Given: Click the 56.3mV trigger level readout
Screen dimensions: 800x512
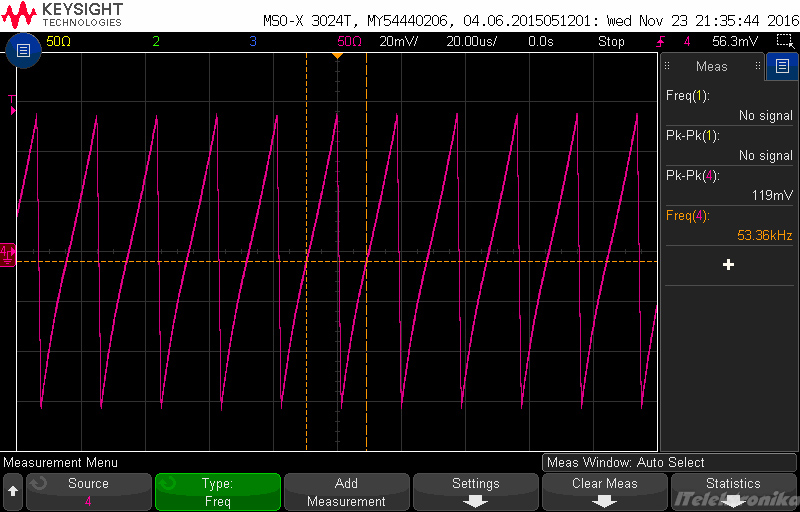Looking at the screenshot, I should point(735,42).
